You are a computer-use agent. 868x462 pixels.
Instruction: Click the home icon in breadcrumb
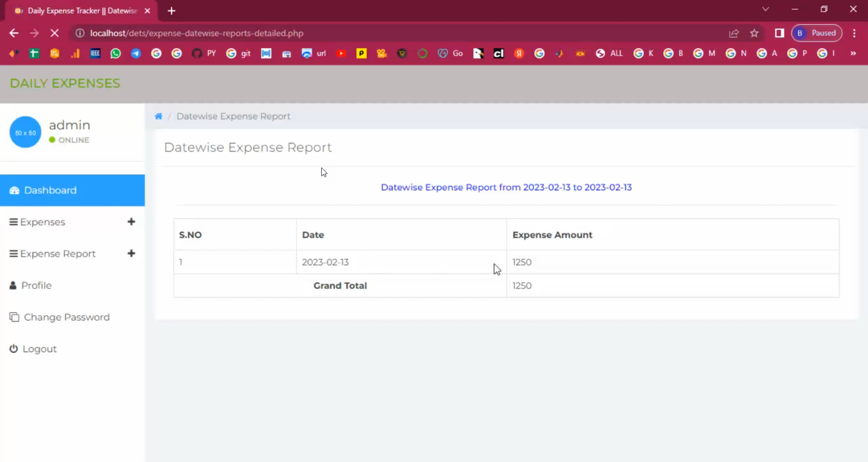point(159,116)
